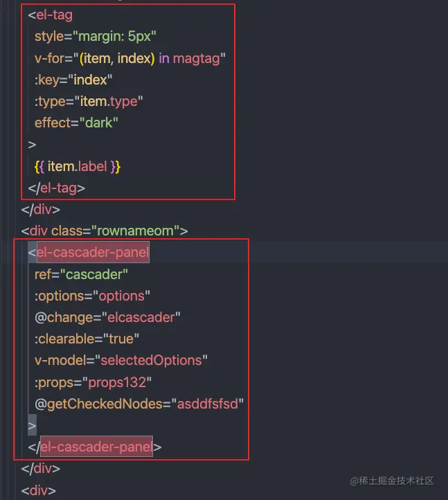Click highlighted closing el-cascader-panel tag
The height and width of the screenshot is (500, 448).
[96, 447]
